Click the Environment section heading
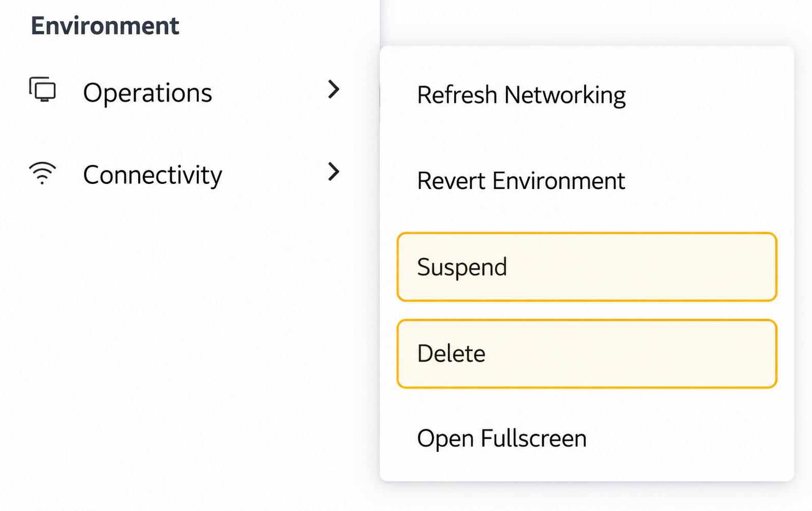The height and width of the screenshot is (511, 812). point(105,26)
